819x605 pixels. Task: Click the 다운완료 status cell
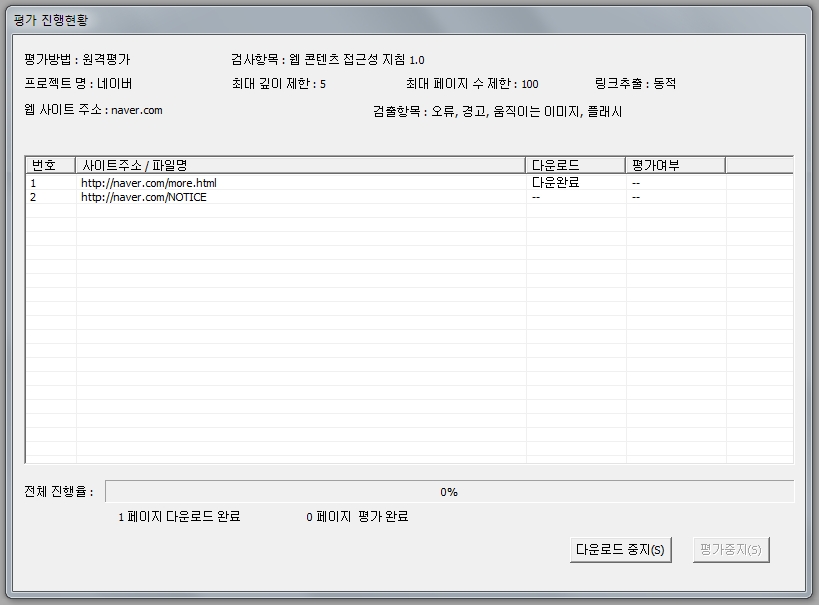coord(556,183)
